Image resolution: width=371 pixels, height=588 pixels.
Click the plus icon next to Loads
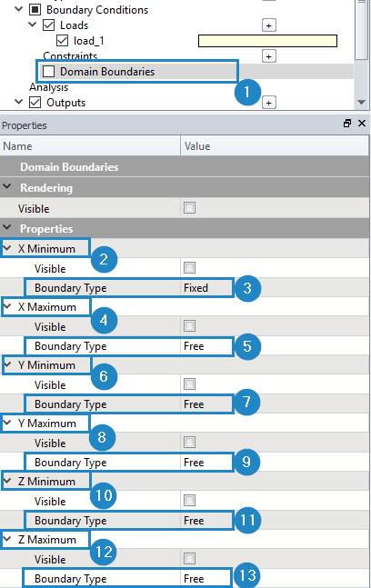pyautogui.click(x=268, y=25)
